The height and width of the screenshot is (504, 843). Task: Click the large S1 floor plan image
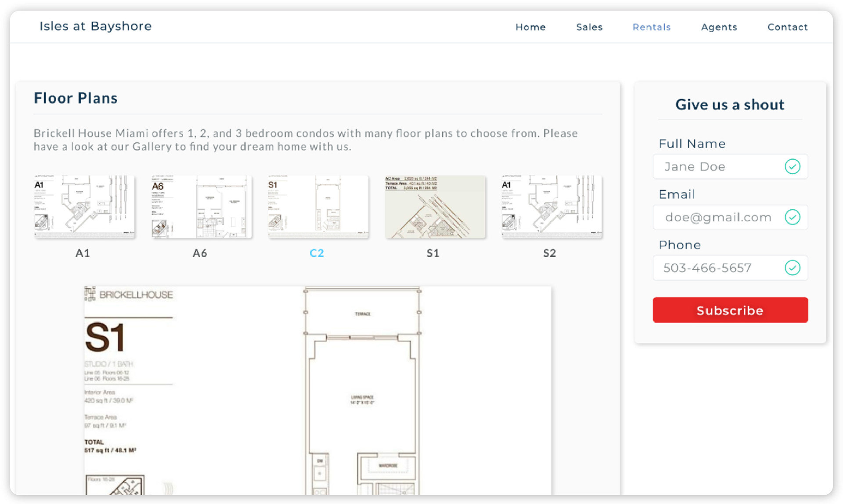coord(317,391)
